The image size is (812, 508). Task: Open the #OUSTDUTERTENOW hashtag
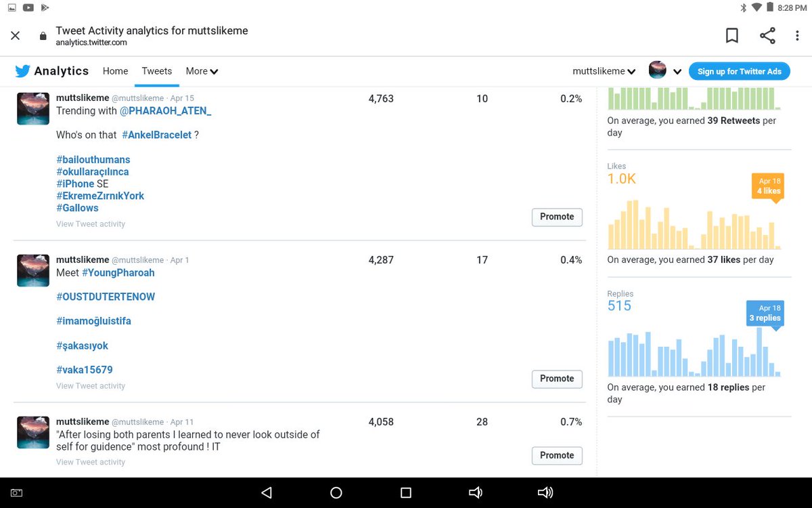click(106, 297)
